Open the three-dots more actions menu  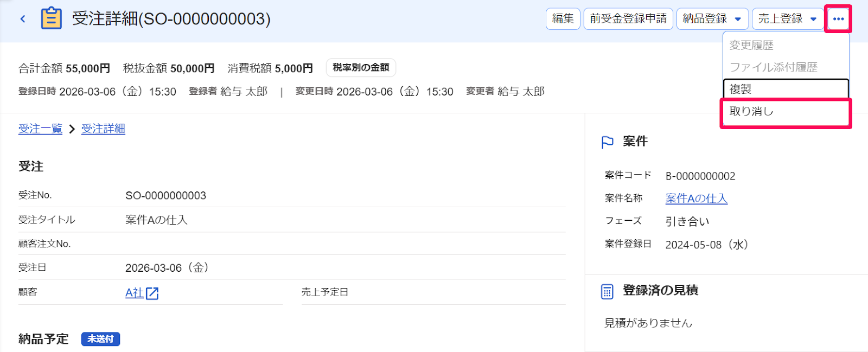[838, 19]
